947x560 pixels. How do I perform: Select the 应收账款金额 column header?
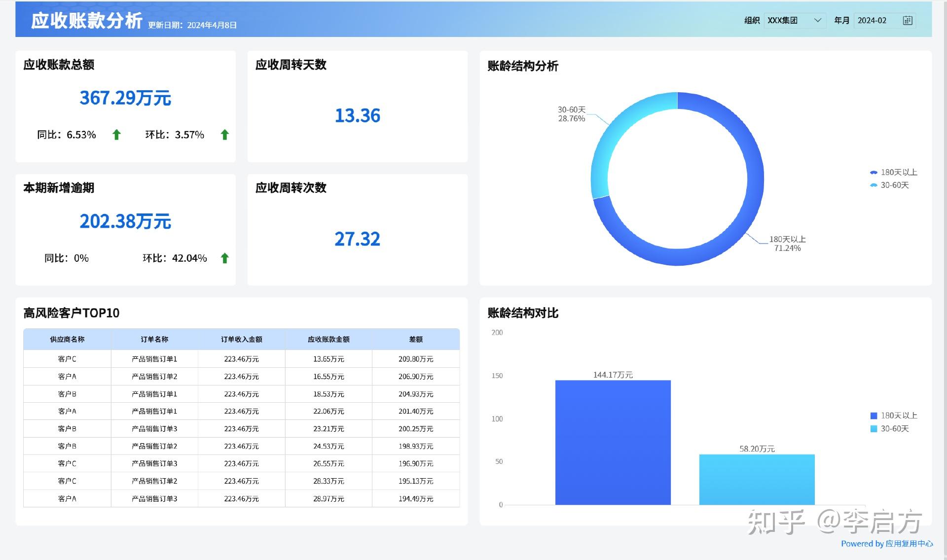[329, 339]
